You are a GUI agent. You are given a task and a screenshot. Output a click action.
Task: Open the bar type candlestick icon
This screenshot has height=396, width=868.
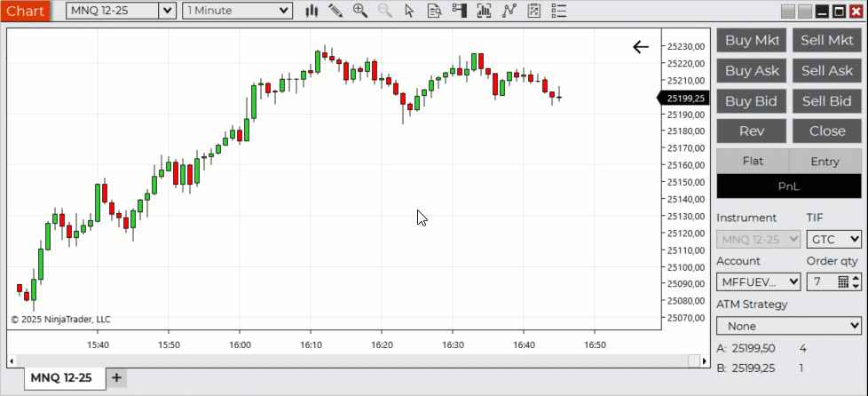point(312,11)
